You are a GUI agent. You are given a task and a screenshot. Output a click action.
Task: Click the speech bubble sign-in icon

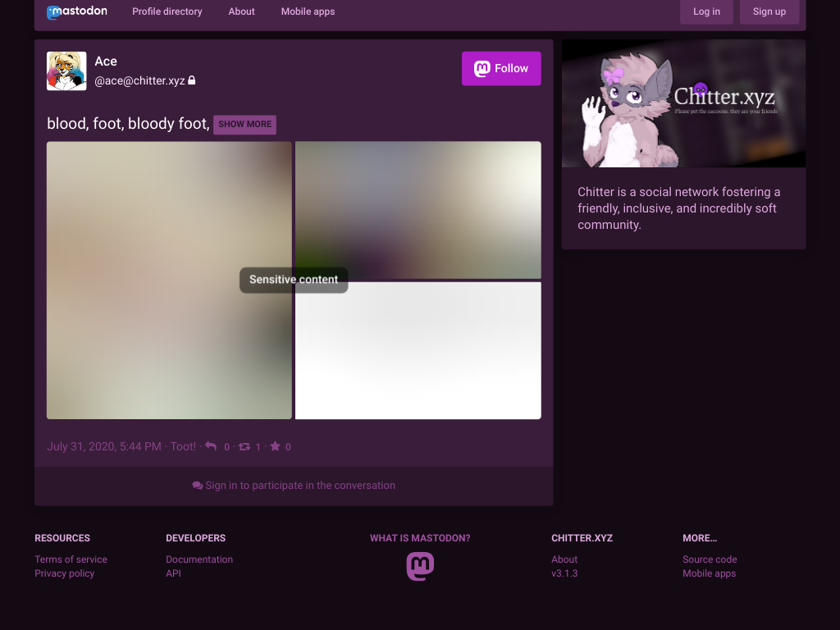click(x=197, y=486)
